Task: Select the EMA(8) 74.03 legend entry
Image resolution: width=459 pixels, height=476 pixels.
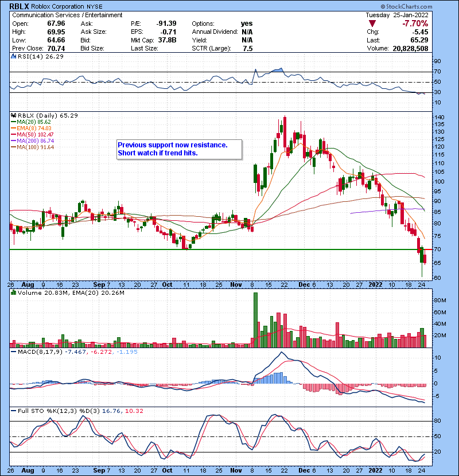Action: click(x=32, y=128)
